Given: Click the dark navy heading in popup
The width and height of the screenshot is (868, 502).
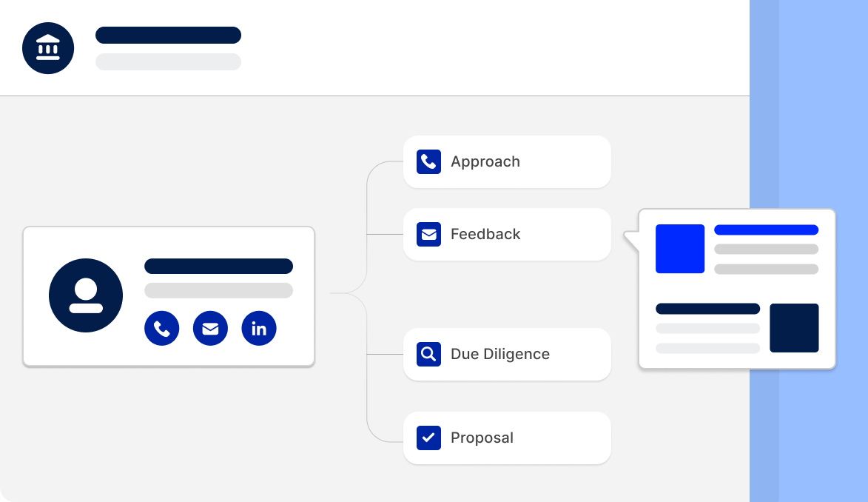Looking at the screenshot, I should (x=707, y=309).
